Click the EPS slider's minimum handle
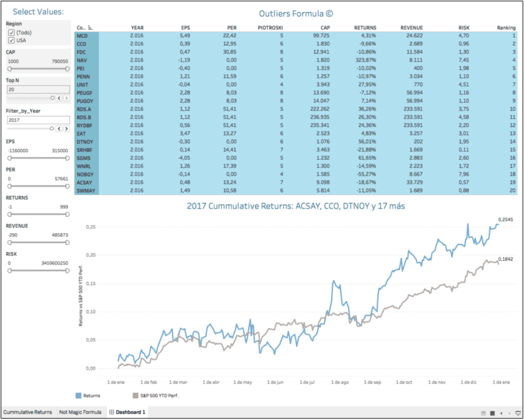524x420 pixels. pos(9,158)
